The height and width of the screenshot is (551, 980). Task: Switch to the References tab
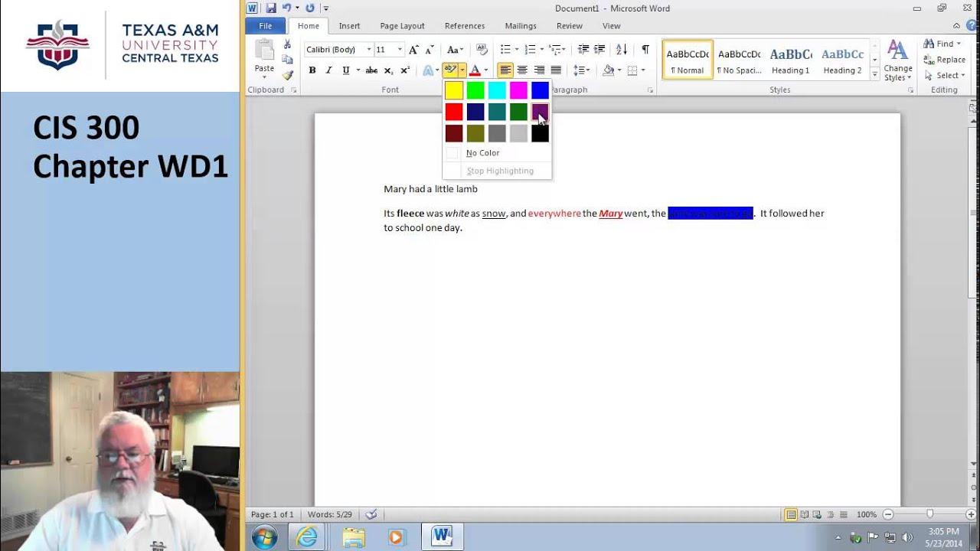point(465,26)
